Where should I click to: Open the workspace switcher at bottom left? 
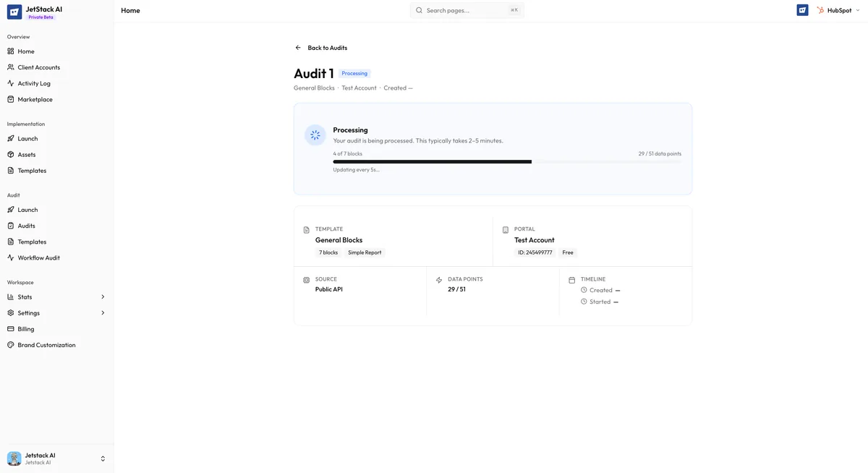click(102, 458)
